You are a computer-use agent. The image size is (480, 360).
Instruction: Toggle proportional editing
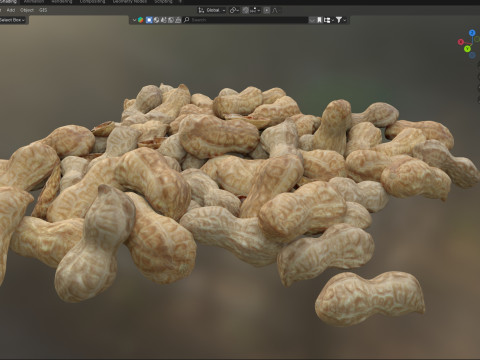267,10
